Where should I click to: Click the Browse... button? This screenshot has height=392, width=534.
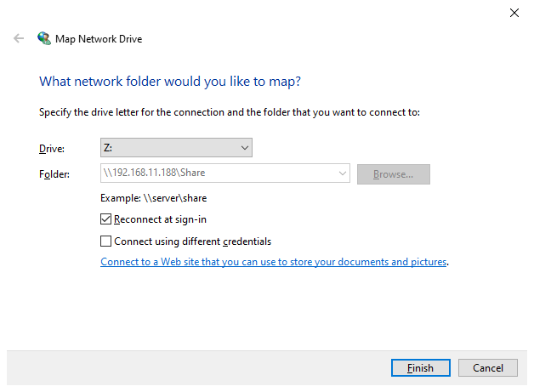click(394, 174)
